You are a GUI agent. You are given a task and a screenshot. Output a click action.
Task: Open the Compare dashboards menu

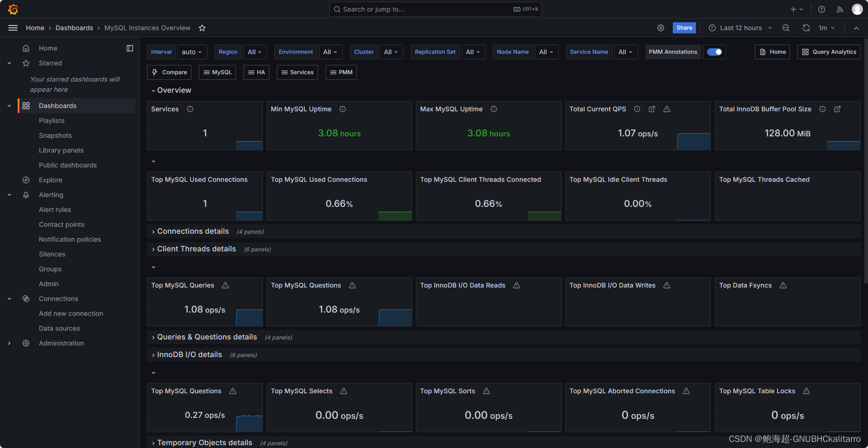[x=169, y=72]
